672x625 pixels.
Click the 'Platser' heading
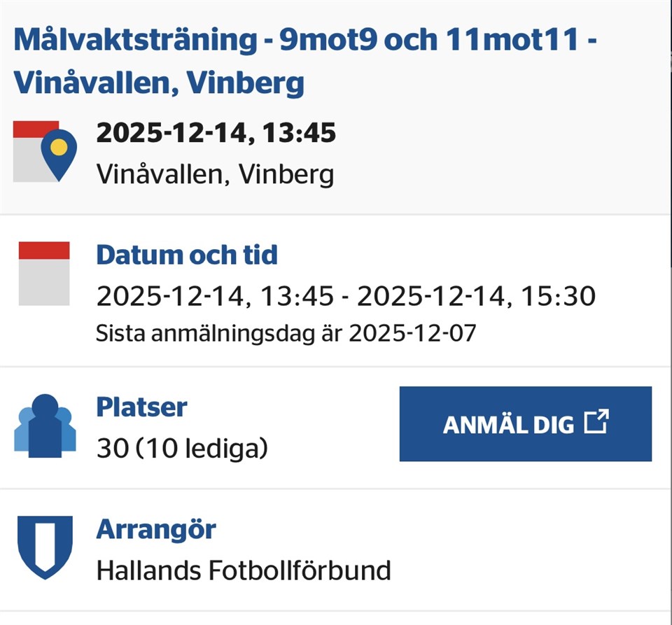coord(141,407)
